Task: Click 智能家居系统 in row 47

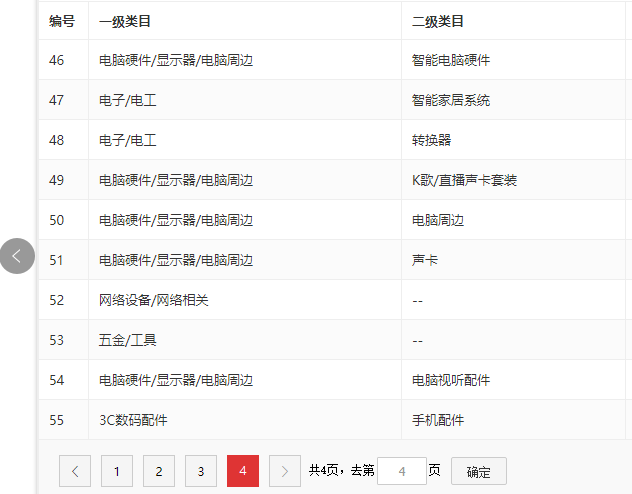Action: click(451, 100)
